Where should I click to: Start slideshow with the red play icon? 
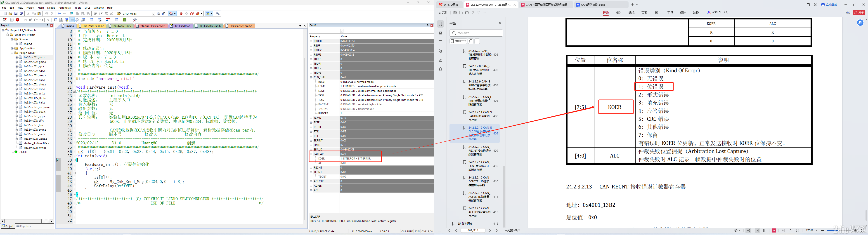point(774,231)
